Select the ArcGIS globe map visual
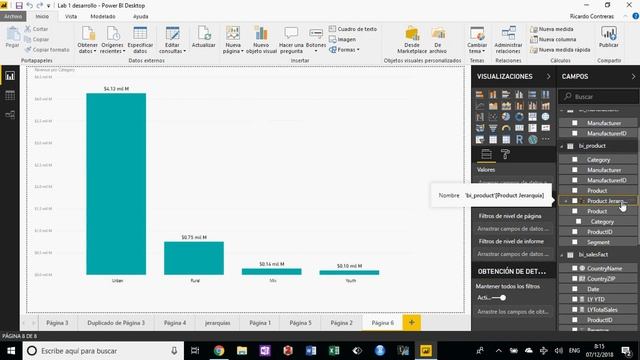Screen dimensions: 640x360 533,140
